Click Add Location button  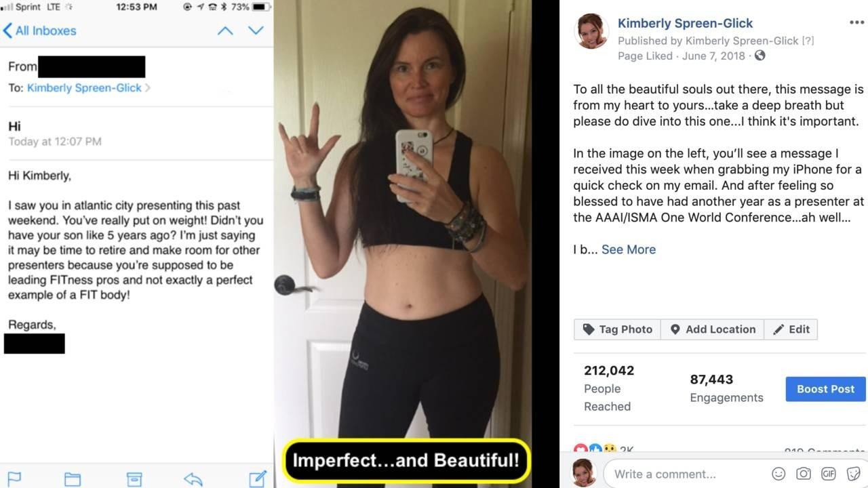pos(712,329)
